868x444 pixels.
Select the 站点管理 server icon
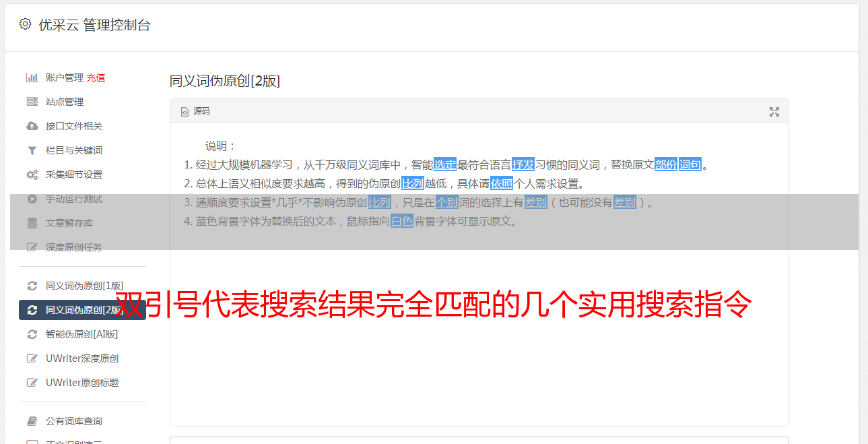point(32,102)
